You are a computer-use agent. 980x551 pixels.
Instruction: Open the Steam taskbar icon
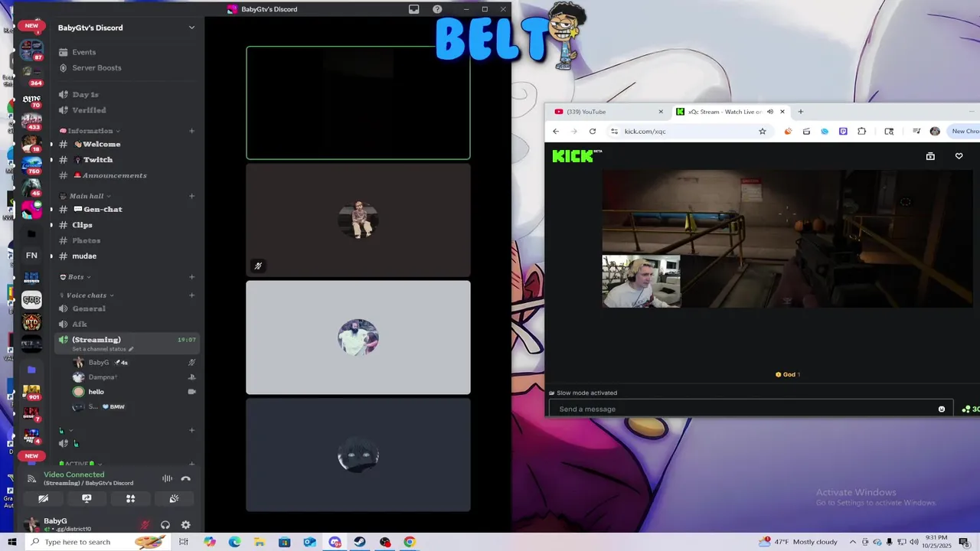(360, 542)
